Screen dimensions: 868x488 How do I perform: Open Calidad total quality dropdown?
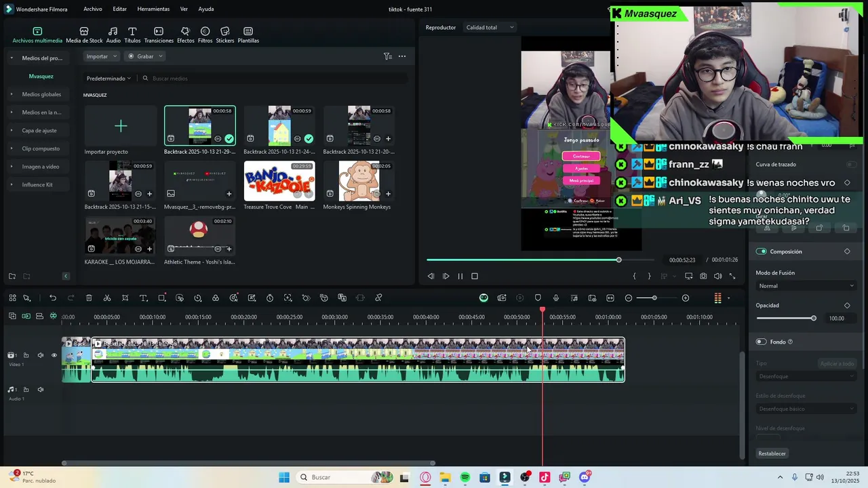(490, 28)
